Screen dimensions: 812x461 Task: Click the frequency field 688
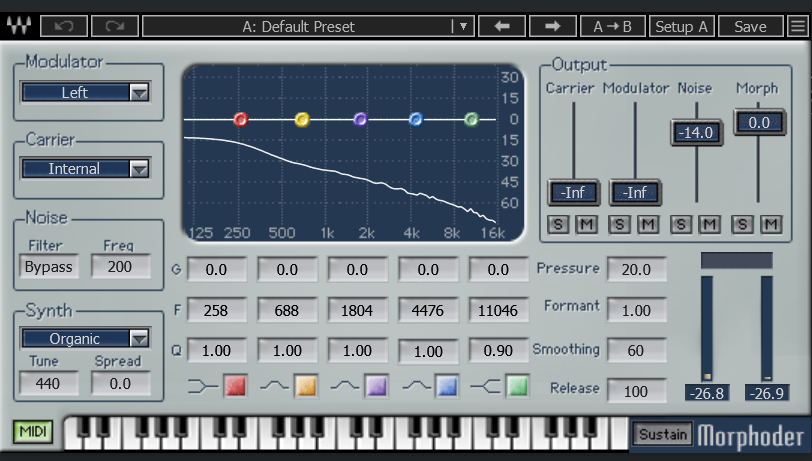pos(287,310)
